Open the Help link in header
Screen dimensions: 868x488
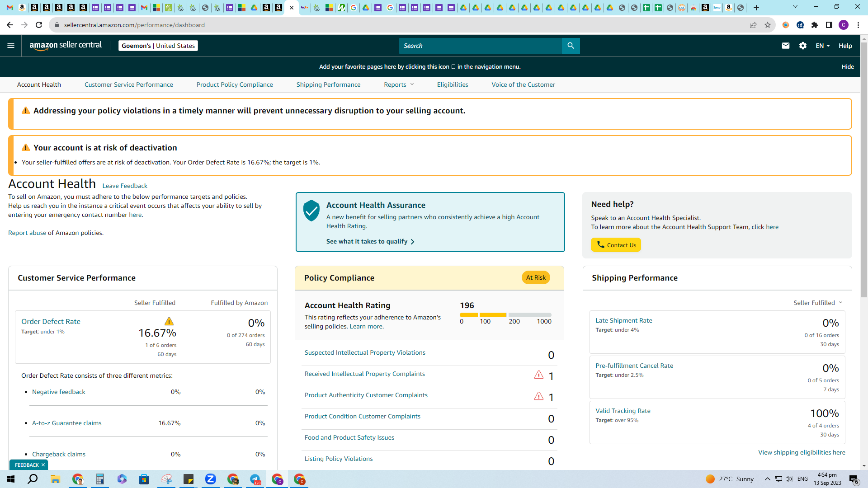[x=845, y=46]
